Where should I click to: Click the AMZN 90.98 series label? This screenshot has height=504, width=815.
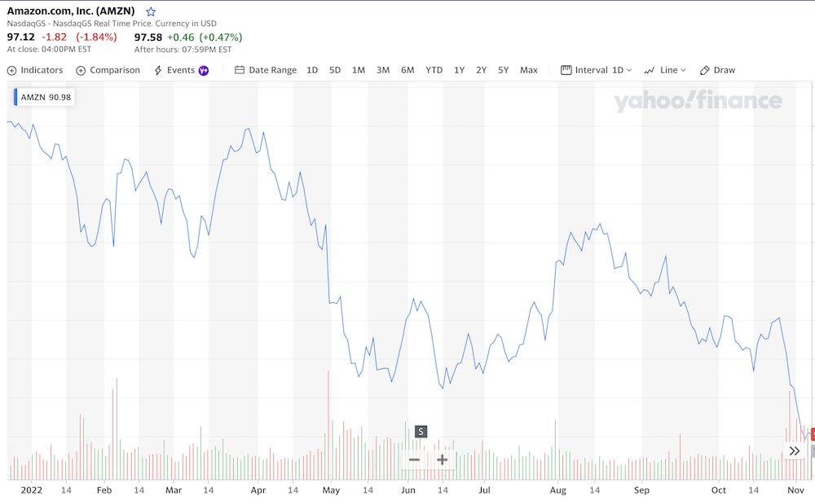[x=44, y=97]
